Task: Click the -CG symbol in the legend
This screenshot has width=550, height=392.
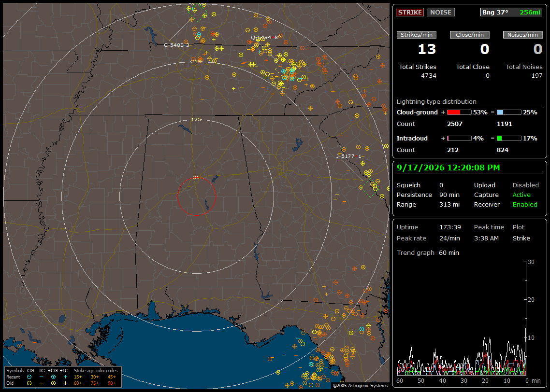Action: point(29,377)
